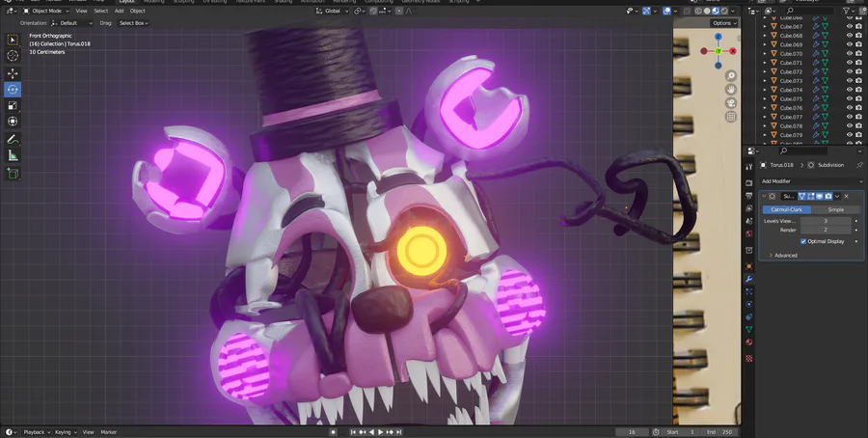Image resolution: width=868 pixels, height=438 pixels.
Task: Toggle modifier edit mode display button
Action: pos(810,196)
